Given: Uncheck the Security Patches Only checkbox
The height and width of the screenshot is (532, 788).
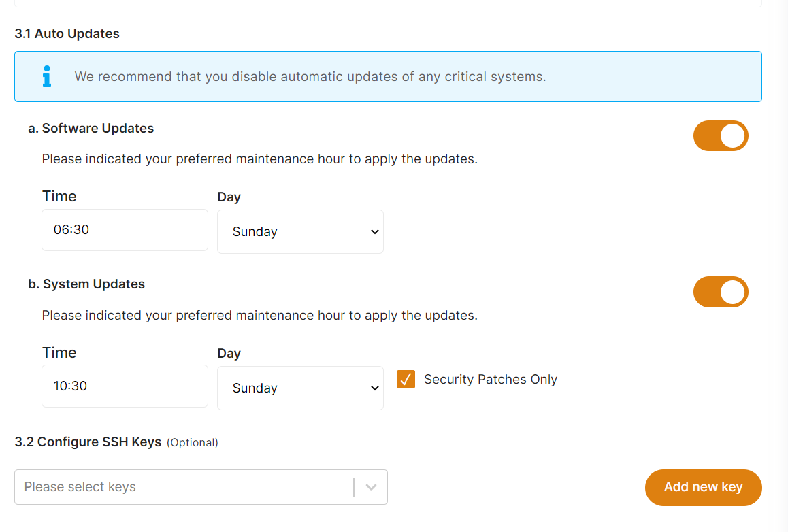Looking at the screenshot, I should pyautogui.click(x=406, y=380).
